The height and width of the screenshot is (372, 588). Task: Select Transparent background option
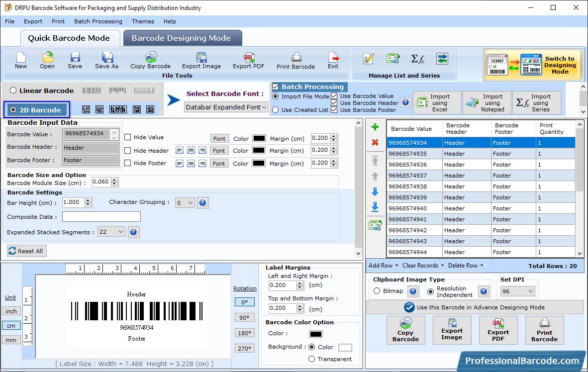click(311, 359)
